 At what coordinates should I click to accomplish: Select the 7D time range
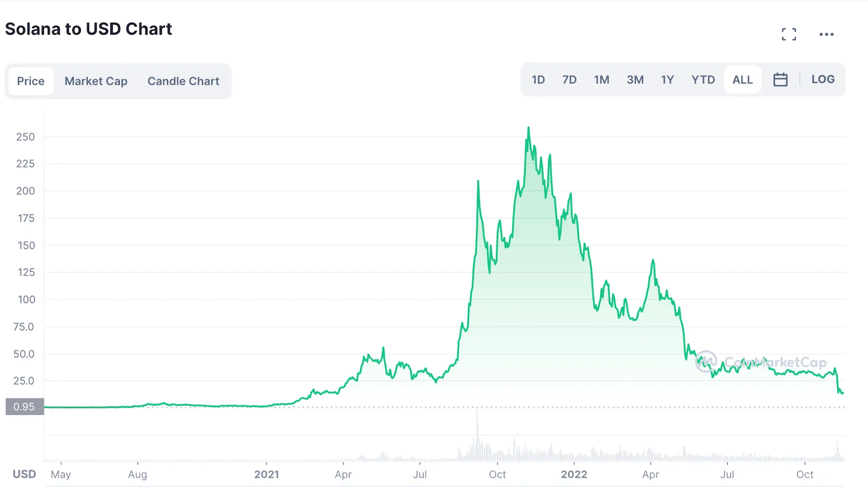coord(569,80)
